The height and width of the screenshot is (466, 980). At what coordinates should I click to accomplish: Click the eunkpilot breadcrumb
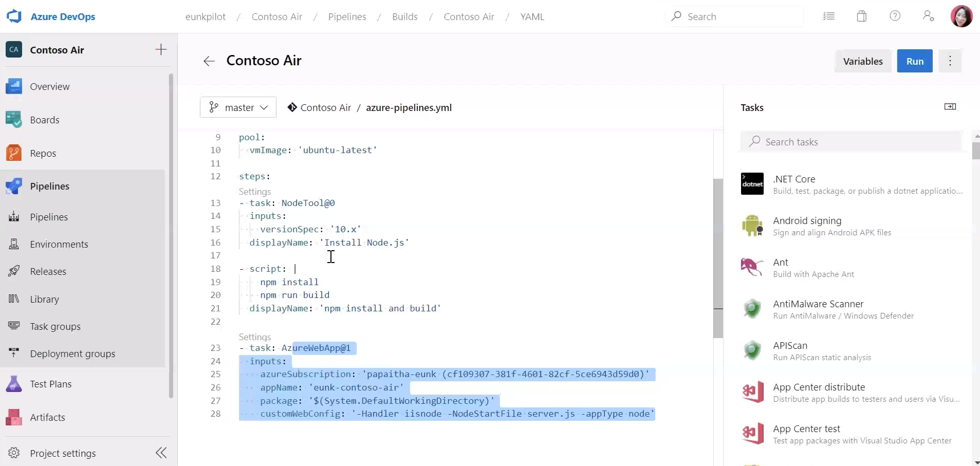coord(206,16)
